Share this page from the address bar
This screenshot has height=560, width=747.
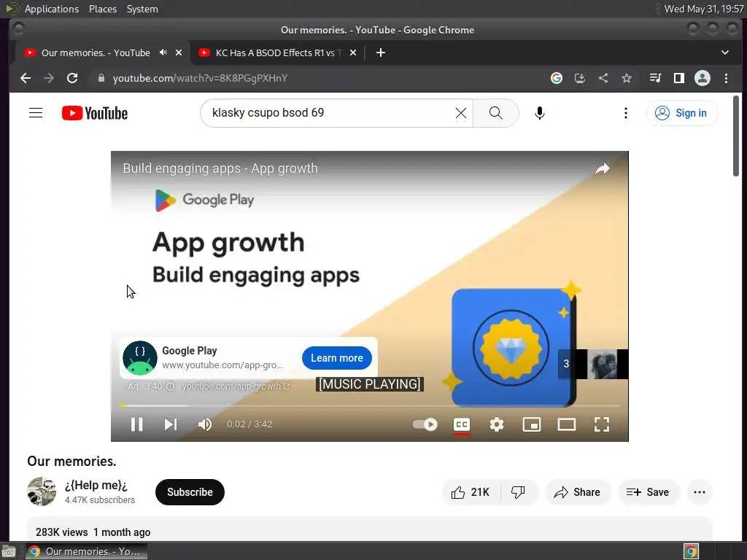603,78
